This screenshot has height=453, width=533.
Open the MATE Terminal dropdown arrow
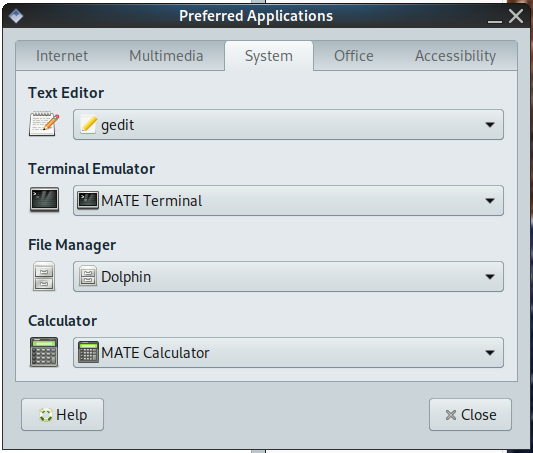click(x=489, y=201)
